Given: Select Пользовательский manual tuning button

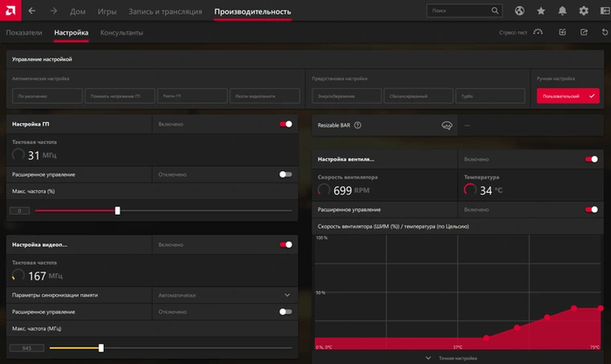Looking at the screenshot, I should tap(568, 95).
